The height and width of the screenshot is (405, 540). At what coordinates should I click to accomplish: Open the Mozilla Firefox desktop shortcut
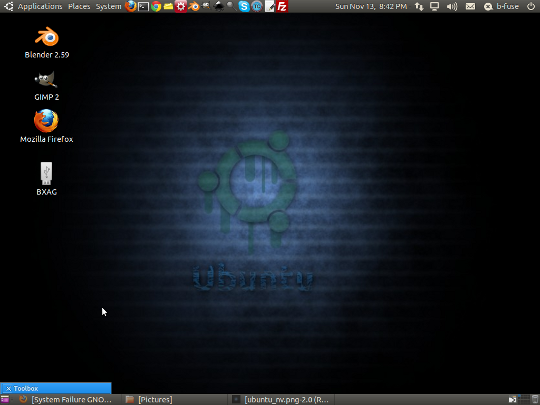click(46, 126)
